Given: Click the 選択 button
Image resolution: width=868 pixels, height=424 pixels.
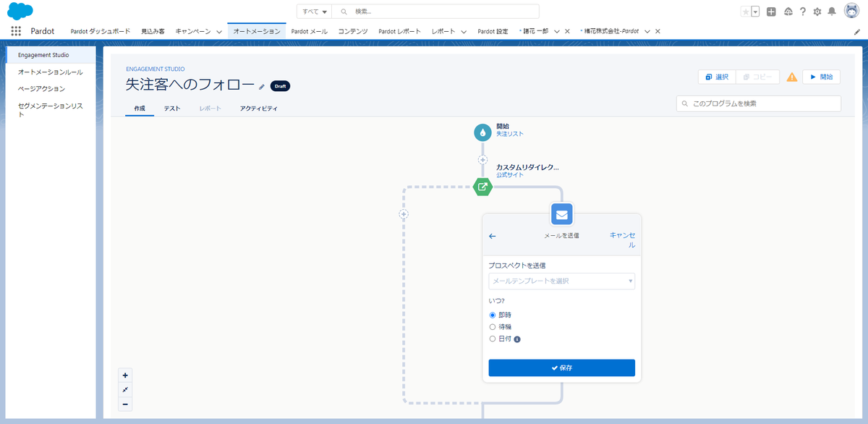Looking at the screenshot, I should [x=718, y=77].
